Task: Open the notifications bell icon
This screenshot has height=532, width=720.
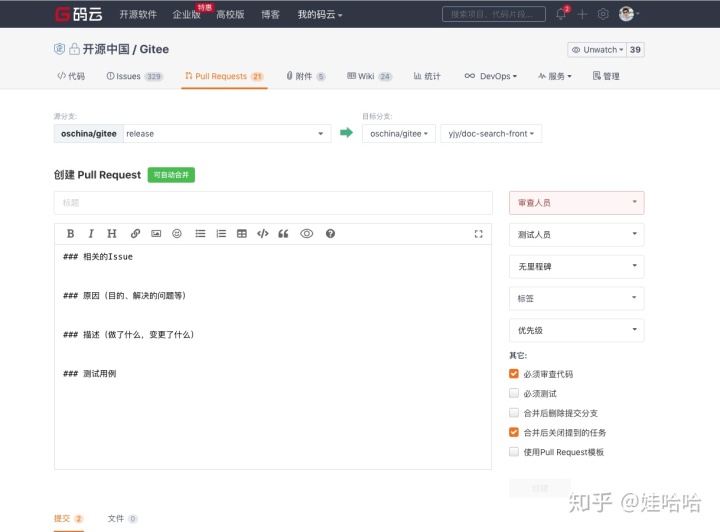Action: [x=561, y=14]
